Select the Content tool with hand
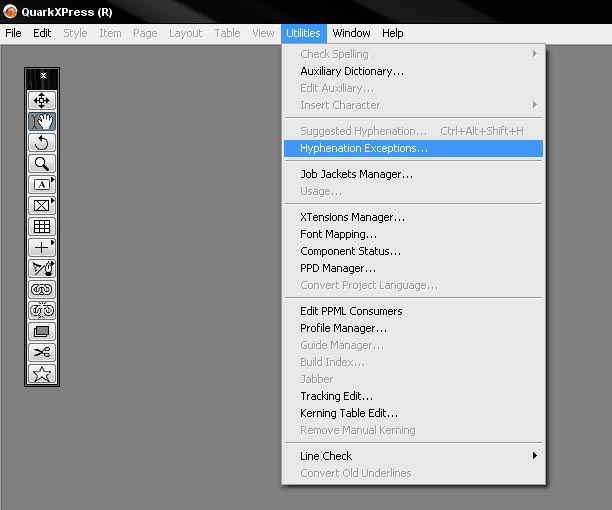The height and width of the screenshot is (510, 612). coord(42,121)
